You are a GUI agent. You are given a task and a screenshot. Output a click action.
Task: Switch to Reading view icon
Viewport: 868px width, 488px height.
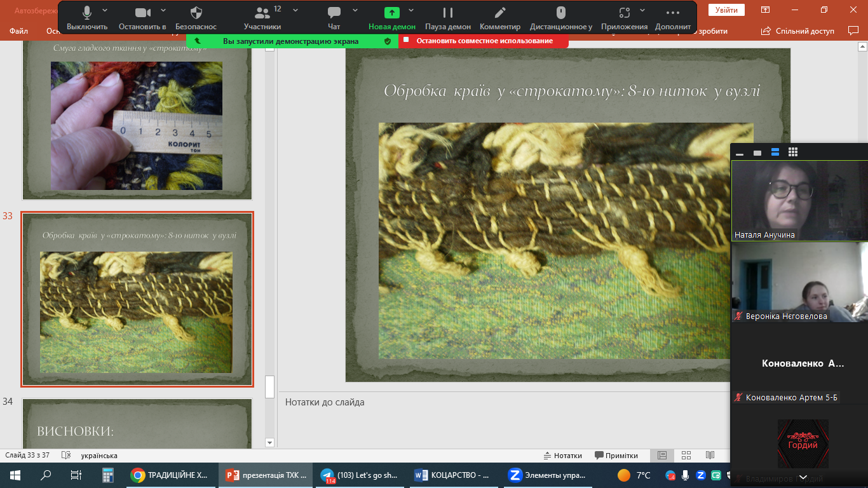click(710, 456)
